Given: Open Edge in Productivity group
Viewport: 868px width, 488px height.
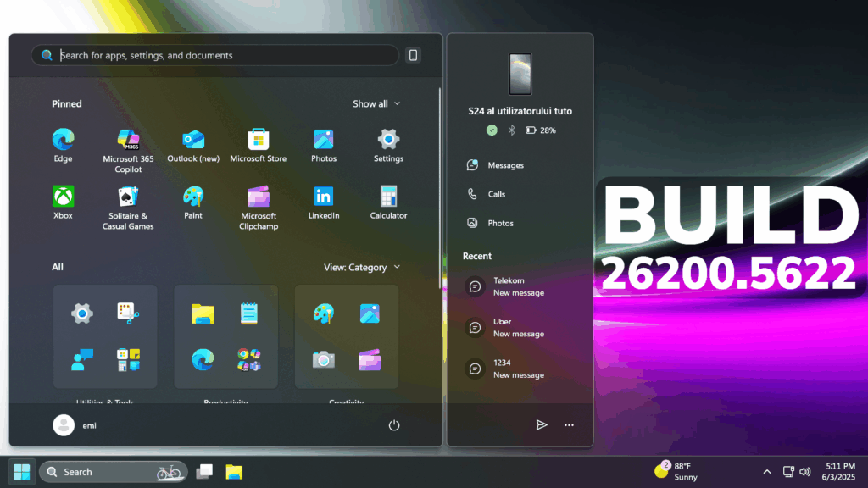Looking at the screenshot, I should [203, 360].
